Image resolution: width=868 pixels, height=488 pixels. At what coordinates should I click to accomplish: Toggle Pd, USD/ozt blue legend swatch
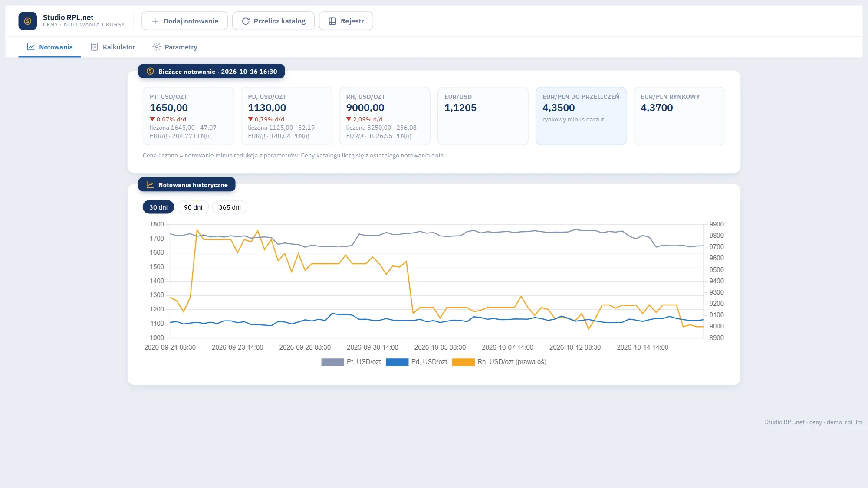[x=397, y=362]
